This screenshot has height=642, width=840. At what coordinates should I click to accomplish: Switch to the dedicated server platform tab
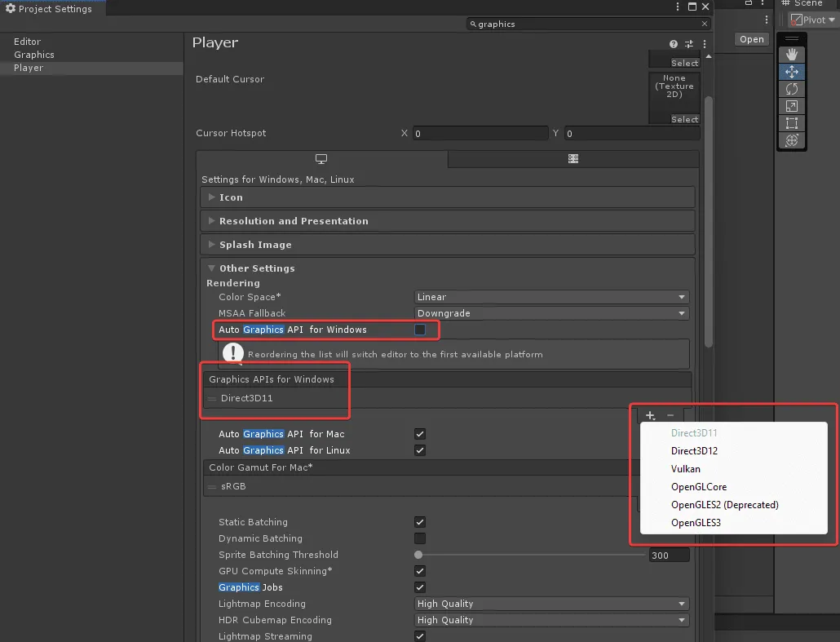tap(573, 159)
